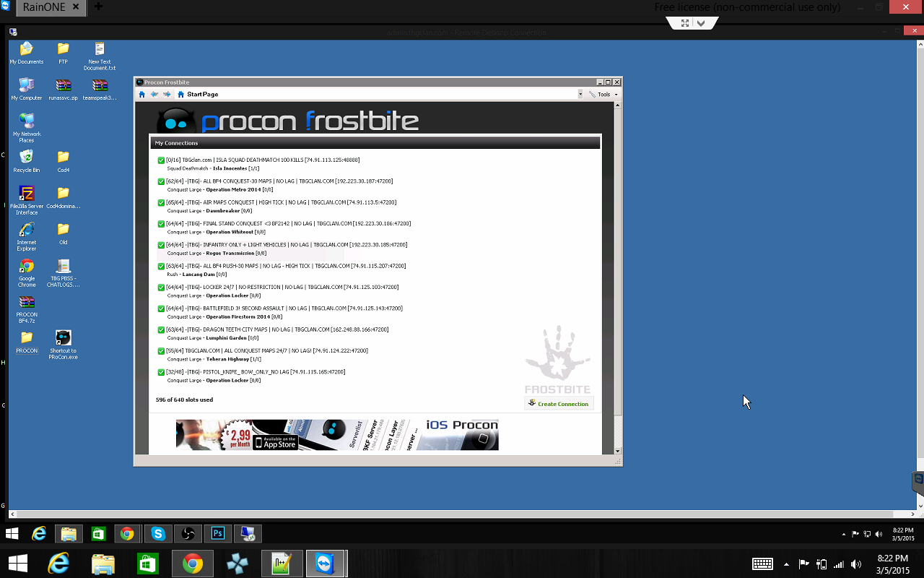Select the PROCON BF4.7z archive icon
This screenshot has height=578, width=924.
(x=27, y=309)
